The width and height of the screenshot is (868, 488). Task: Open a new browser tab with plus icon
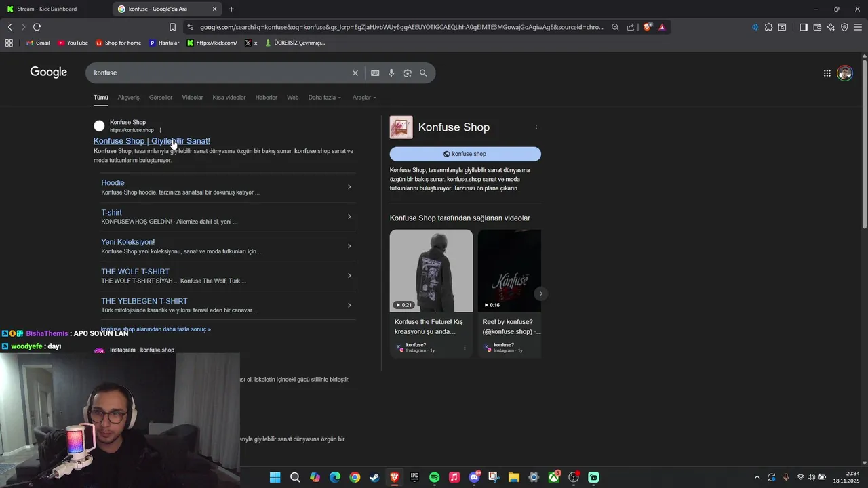[231, 9]
